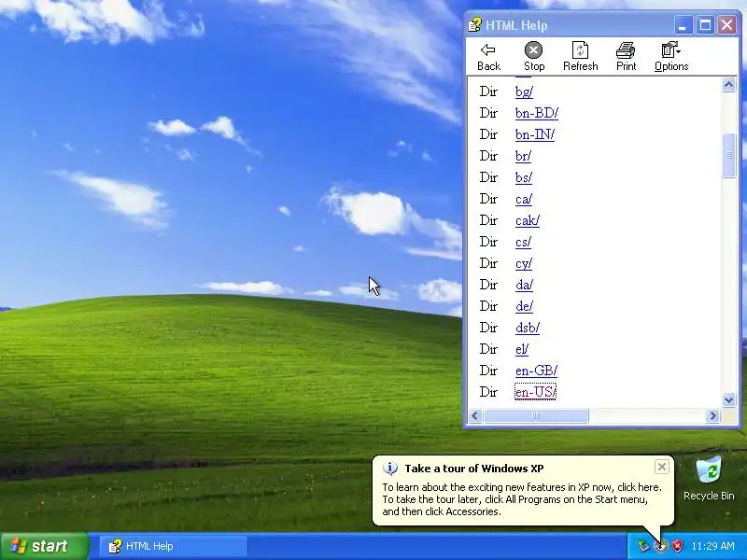Open the de/ directory link
Viewport: 747px width, 560px height.
click(x=524, y=306)
